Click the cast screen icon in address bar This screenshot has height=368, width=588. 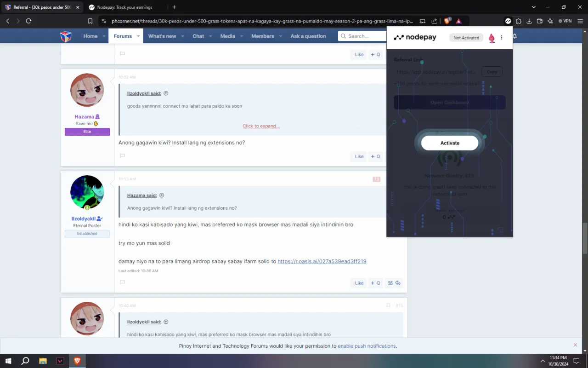pos(423,21)
